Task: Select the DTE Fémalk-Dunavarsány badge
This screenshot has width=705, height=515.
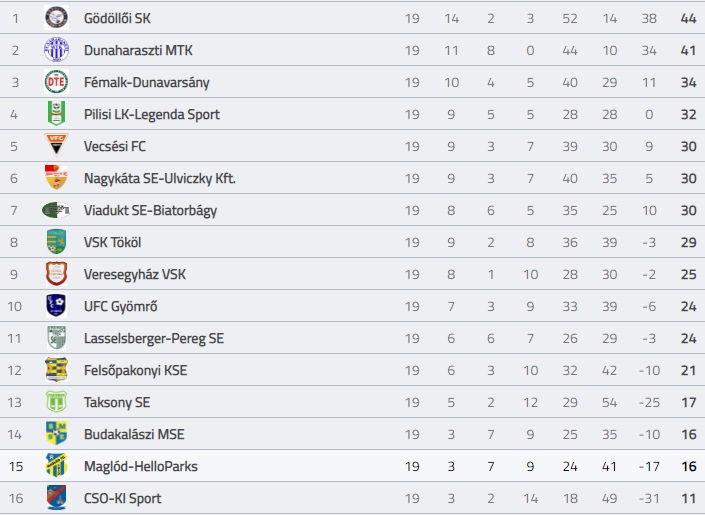Action: 57,82
